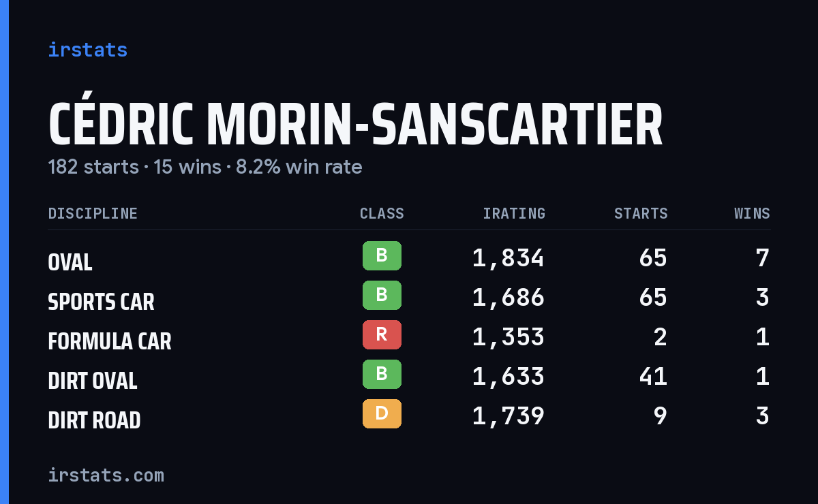818x504 pixels.
Task: Click the red R Formula Car badge
Action: click(x=382, y=335)
